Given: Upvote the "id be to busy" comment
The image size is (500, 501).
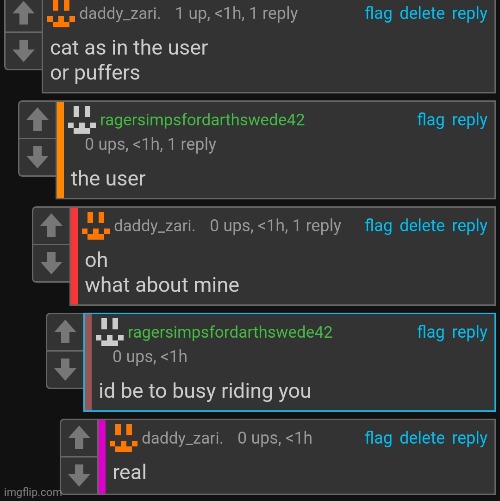Looking at the screenshot, I should pos(65,332).
